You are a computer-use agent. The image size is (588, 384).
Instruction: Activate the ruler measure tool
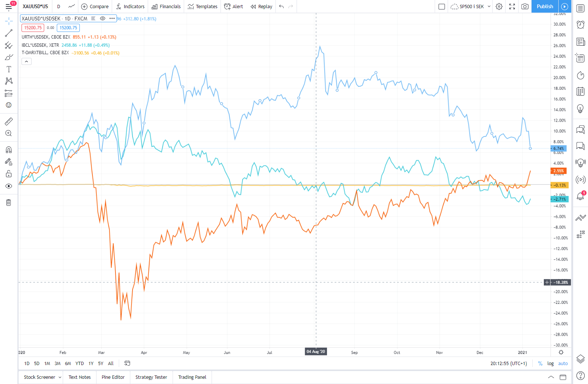[9, 121]
